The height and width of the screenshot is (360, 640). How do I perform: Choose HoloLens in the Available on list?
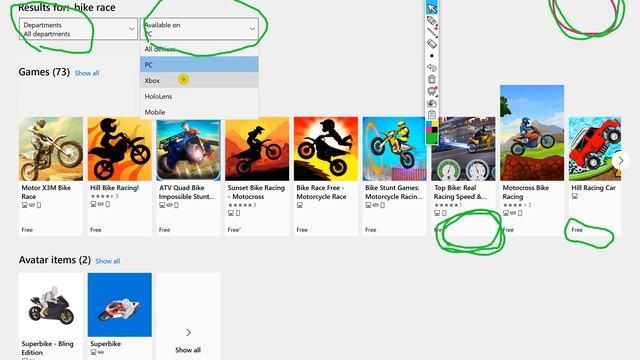point(199,96)
